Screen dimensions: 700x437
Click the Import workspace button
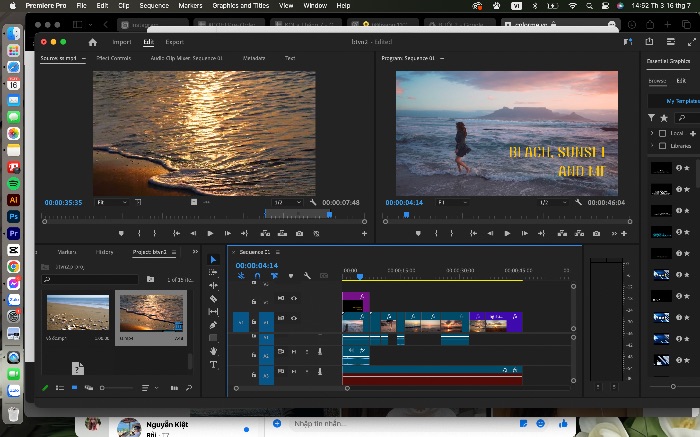pos(122,42)
